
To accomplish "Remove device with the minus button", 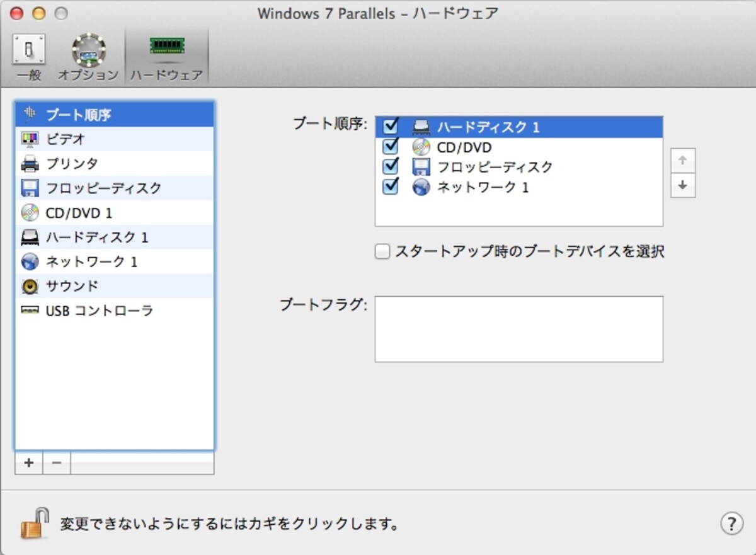I will 57,463.
